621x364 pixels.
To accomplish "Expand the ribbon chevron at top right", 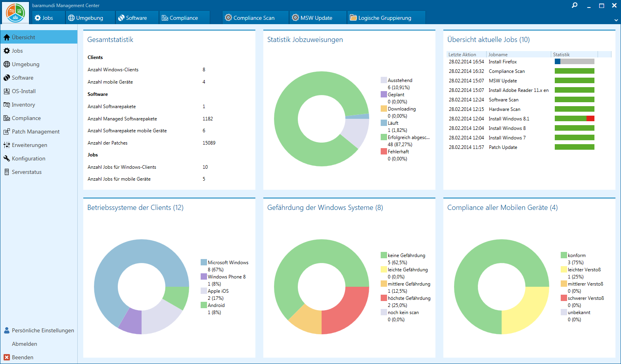I will [x=616, y=20].
